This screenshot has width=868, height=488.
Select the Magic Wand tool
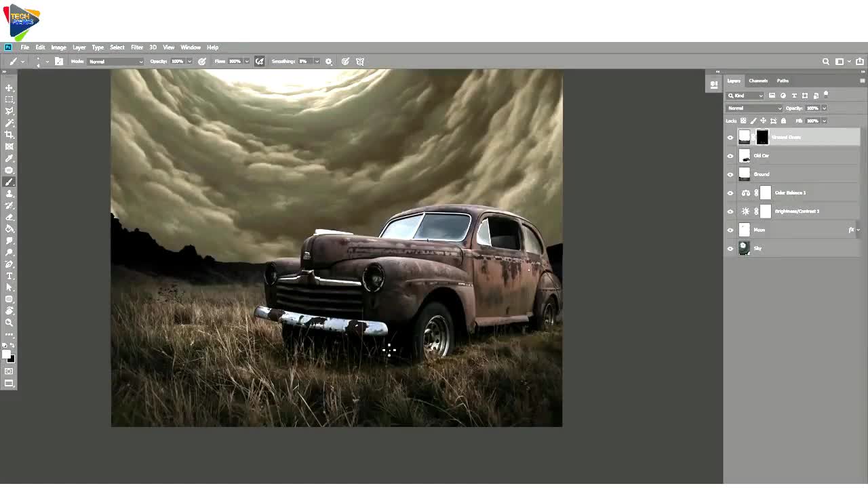tap(9, 123)
